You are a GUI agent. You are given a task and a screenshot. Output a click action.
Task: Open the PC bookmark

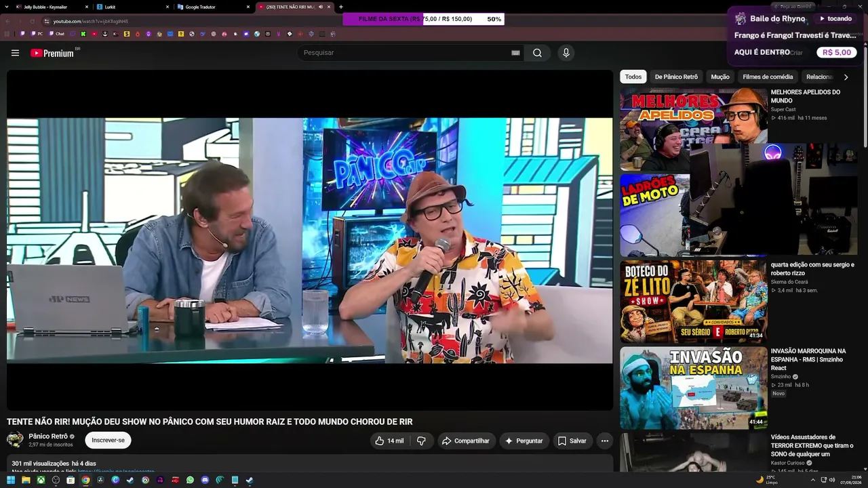point(35,33)
